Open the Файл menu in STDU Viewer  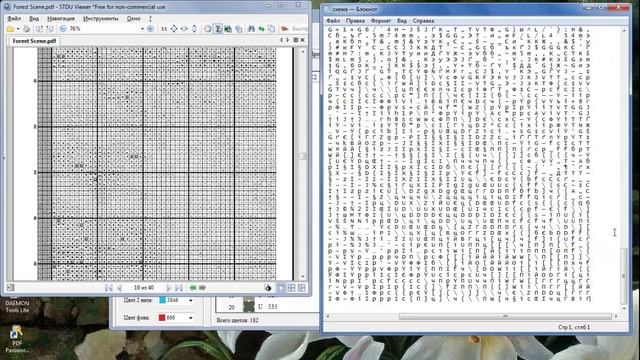tap(14, 18)
